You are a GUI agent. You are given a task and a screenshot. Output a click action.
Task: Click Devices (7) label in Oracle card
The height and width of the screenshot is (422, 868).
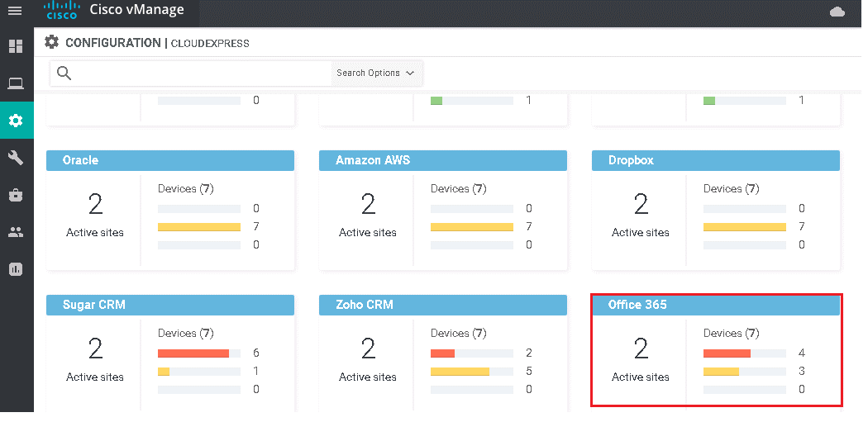[x=186, y=188]
